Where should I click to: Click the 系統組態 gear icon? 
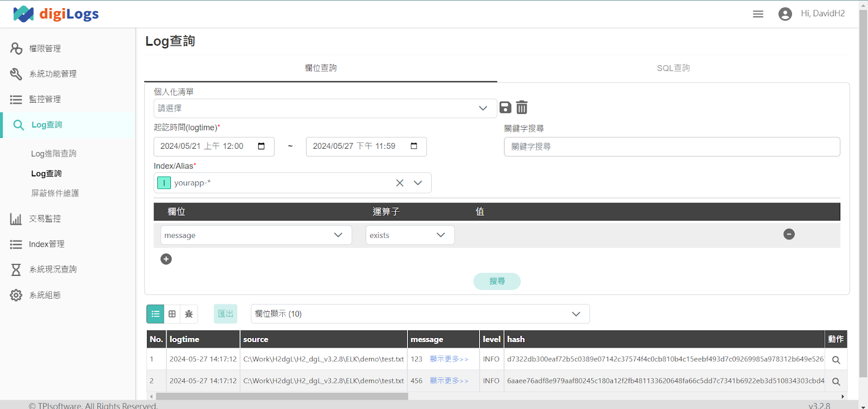(x=16, y=295)
